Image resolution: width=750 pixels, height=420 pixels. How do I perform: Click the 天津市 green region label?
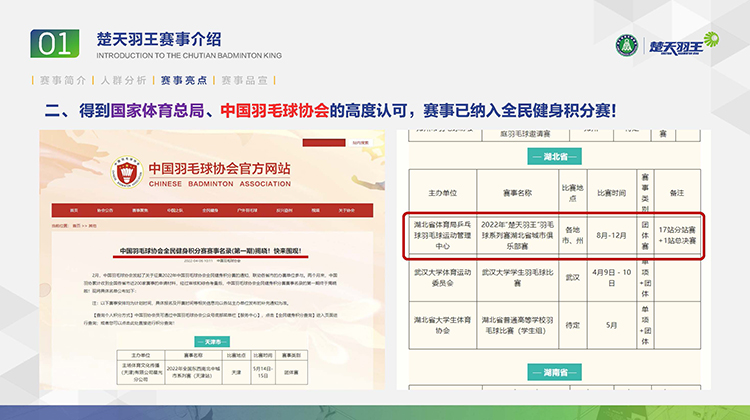tap(212, 342)
